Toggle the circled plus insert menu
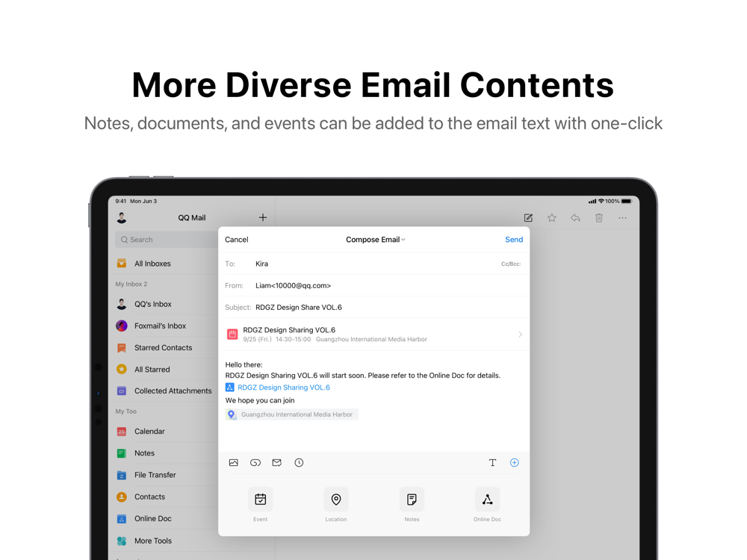This screenshot has height=560, width=747. pos(515,462)
